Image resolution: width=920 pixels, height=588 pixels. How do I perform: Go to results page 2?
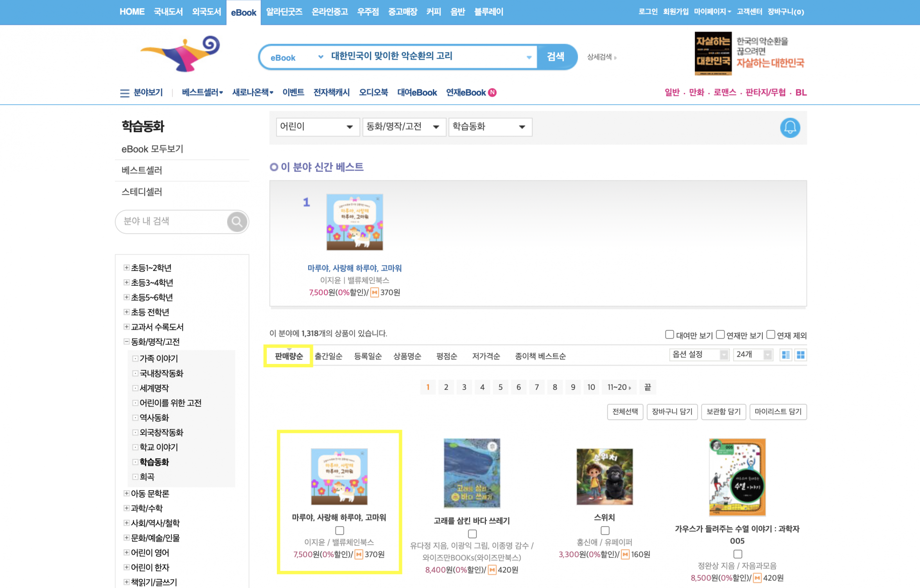[446, 387]
